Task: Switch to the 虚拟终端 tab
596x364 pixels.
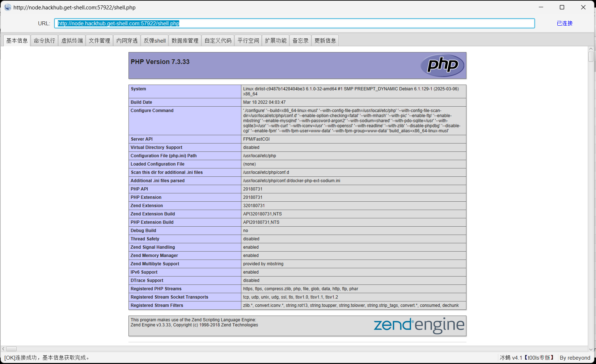Action: (72, 40)
